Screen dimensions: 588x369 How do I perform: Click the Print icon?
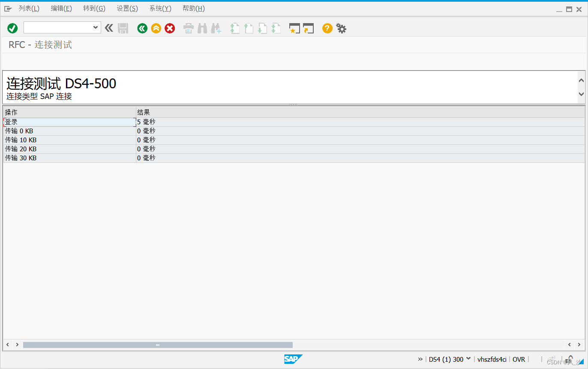[x=189, y=28]
